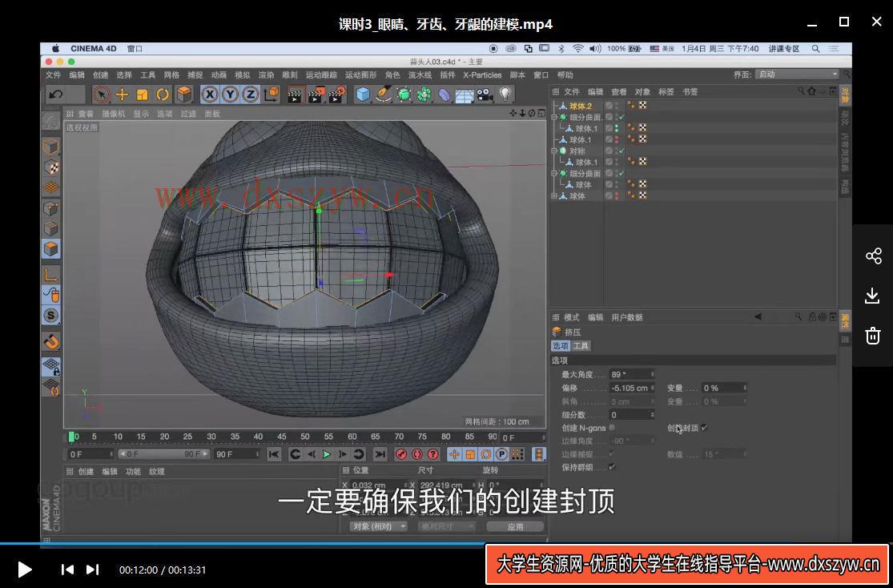Add a light bulb object
The image size is (893, 588).
pos(505,95)
